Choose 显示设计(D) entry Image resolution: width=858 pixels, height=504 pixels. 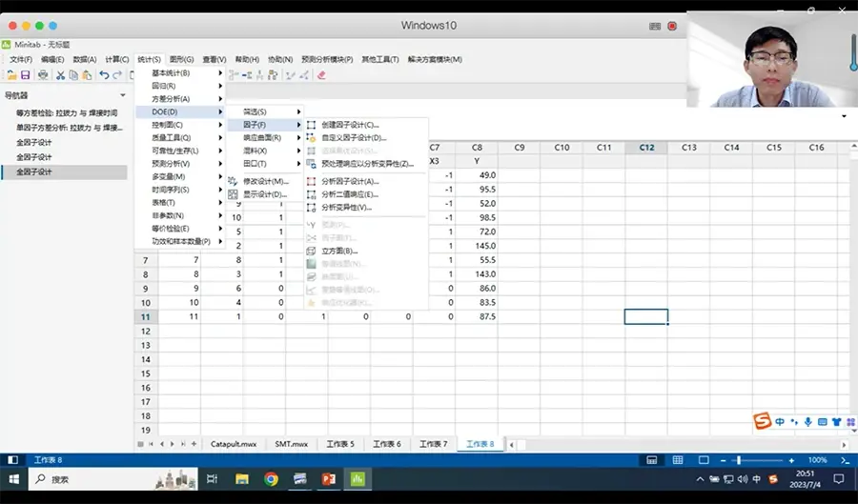click(265, 194)
